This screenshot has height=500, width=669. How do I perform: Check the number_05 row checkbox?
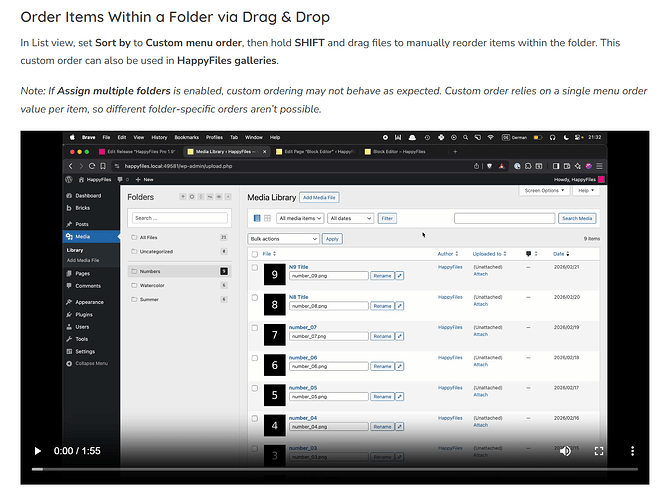pyautogui.click(x=255, y=388)
